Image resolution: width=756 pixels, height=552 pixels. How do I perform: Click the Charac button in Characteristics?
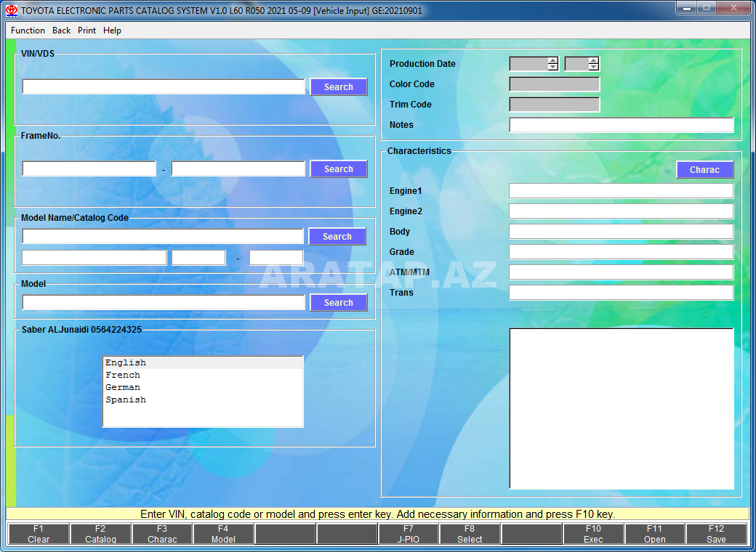pyautogui.click(x=704, y=169)
